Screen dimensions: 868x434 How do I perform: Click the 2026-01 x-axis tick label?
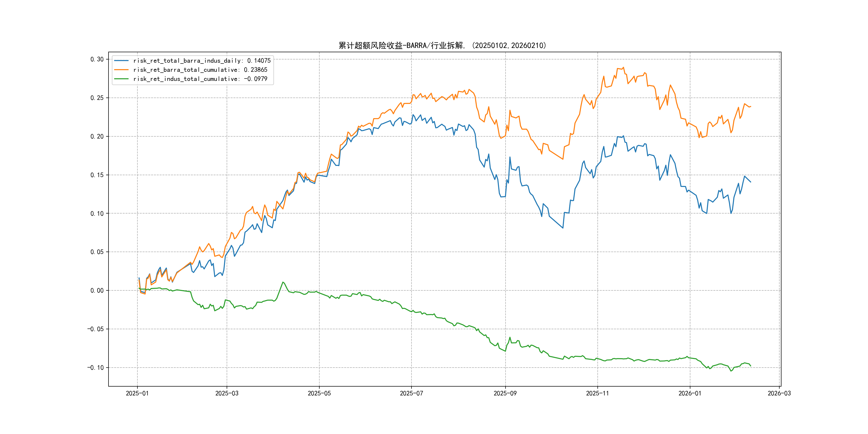[690, 393]
